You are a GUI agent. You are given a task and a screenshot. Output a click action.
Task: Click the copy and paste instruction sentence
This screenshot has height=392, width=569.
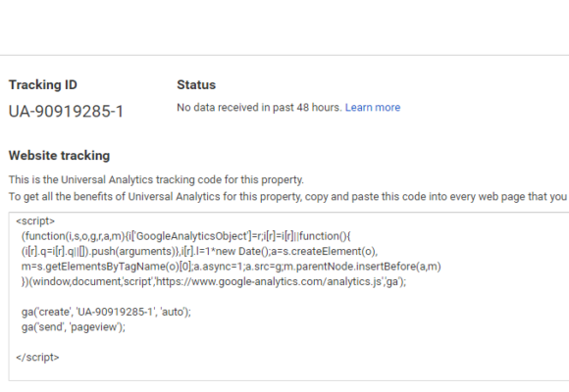point(288,197)
